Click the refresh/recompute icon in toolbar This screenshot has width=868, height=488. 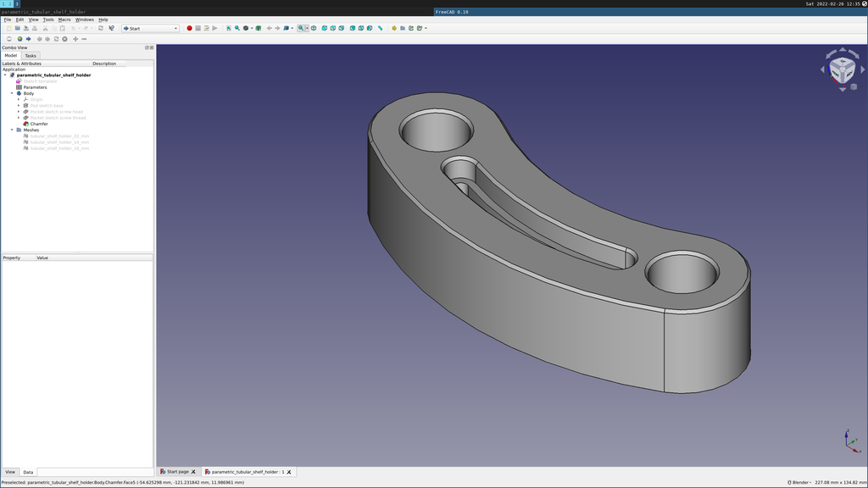tap(101, 28)
